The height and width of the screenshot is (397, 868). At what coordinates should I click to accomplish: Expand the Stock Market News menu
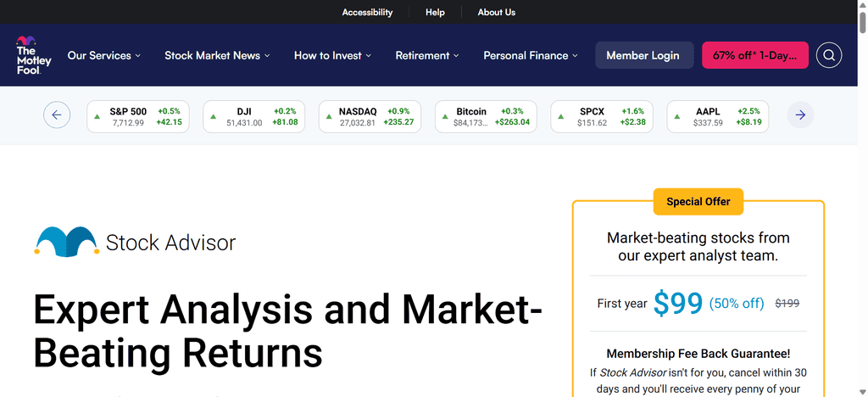click(x=217, y=55)
